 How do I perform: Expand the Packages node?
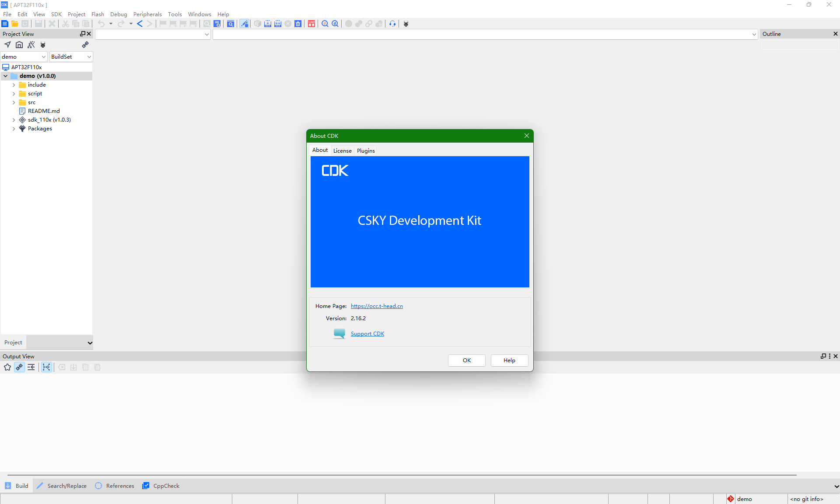(x=14, y=129)
